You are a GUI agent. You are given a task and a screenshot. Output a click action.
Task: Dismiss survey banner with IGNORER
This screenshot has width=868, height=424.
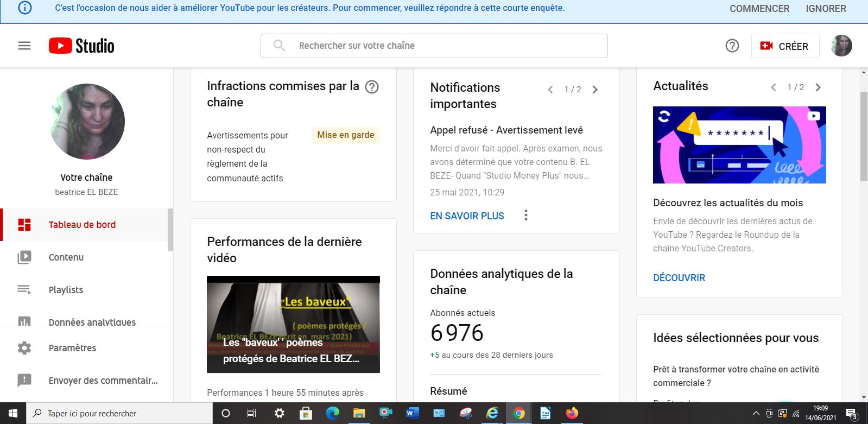pos(826,9)
